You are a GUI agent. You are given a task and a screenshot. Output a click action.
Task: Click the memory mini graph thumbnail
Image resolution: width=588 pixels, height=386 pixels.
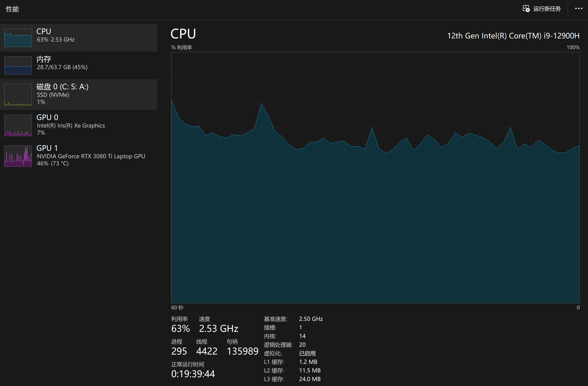pos(18,65)
